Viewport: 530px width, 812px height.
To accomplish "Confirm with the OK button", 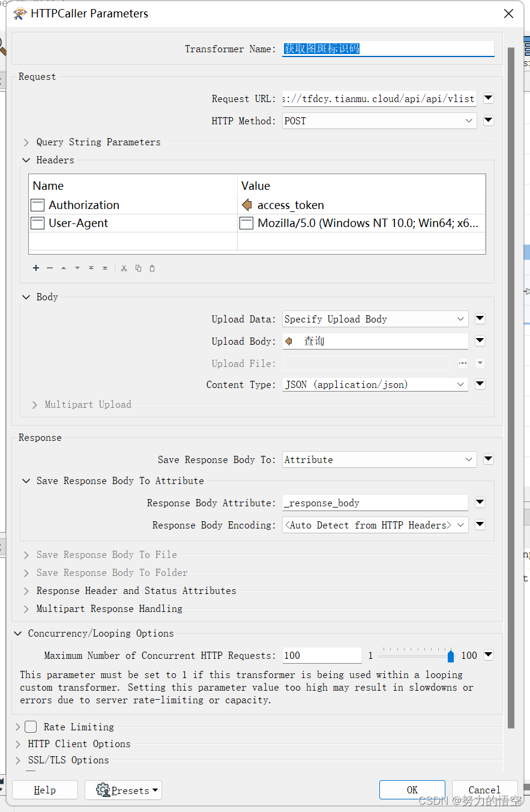I will coord(412,790).
